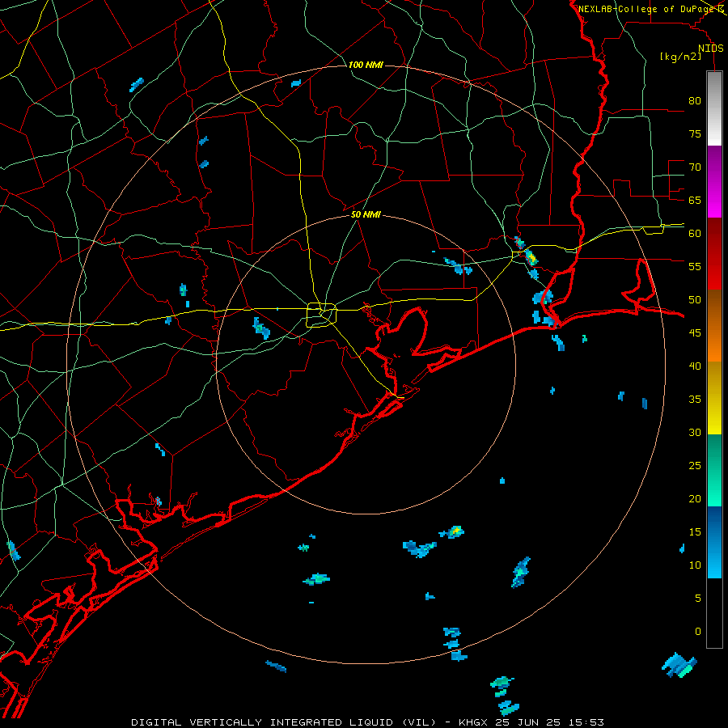
Task: Select the 55 value on the scale
Action: coord(695,266)
